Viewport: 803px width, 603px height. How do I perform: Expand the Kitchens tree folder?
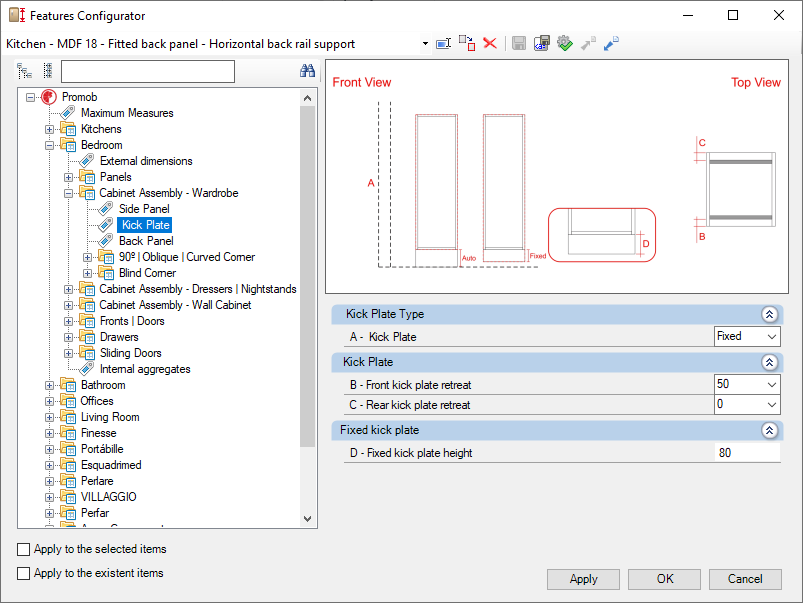coord(50,129)
